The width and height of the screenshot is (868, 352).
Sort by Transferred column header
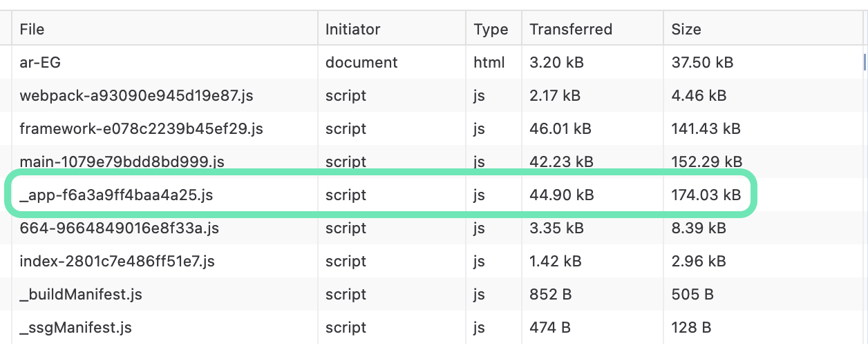[570, 29]
